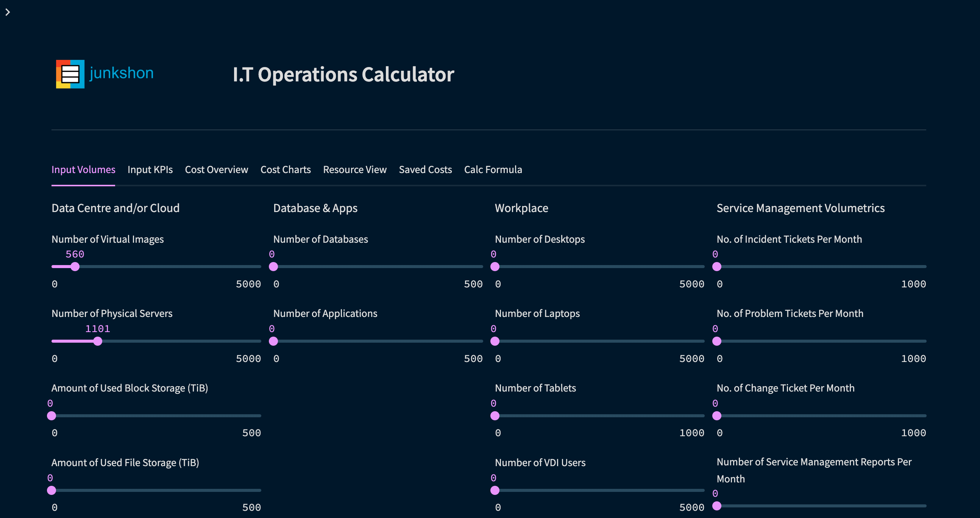Open the Cost Overview tab
This screenshot has height=518, width=980.
(x=216, y=170)
